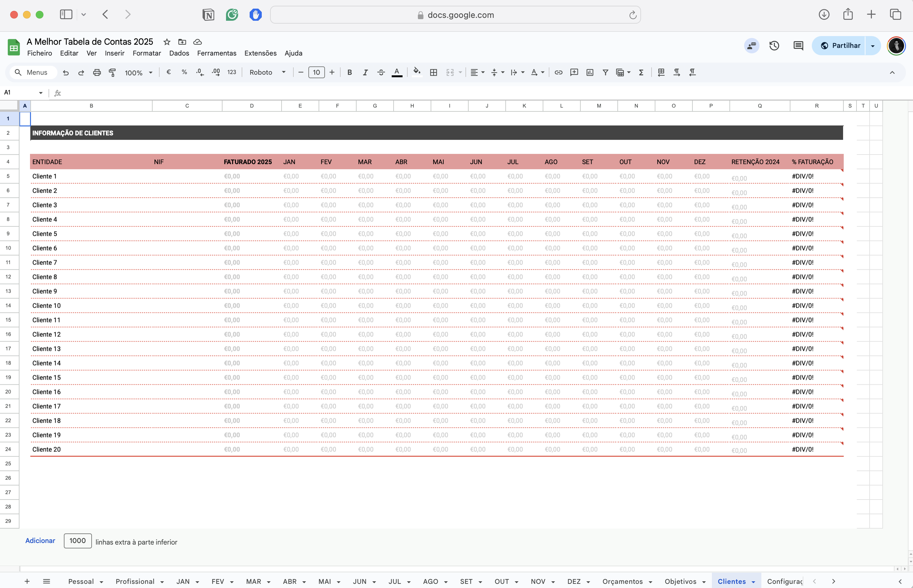The image size is (913, 588).
Task: Insert a link using toolbar icon
Action: click(558, 72)
